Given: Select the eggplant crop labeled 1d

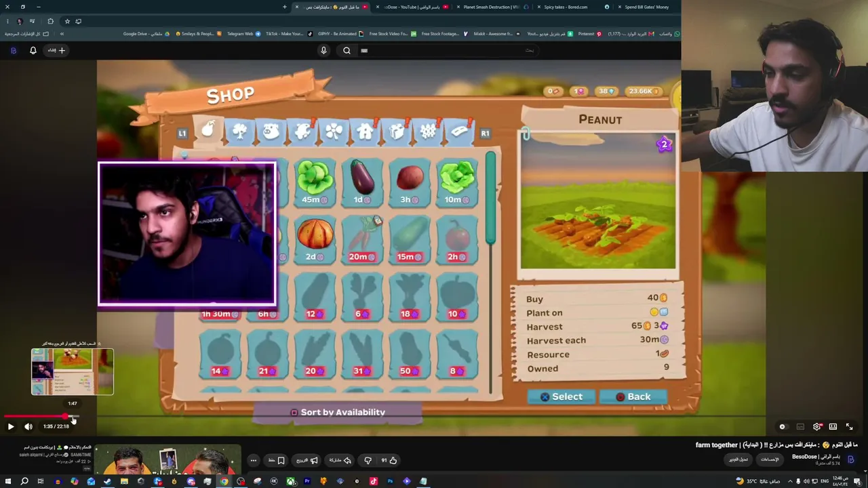Looking at the screenshot, I should (362, 182).
